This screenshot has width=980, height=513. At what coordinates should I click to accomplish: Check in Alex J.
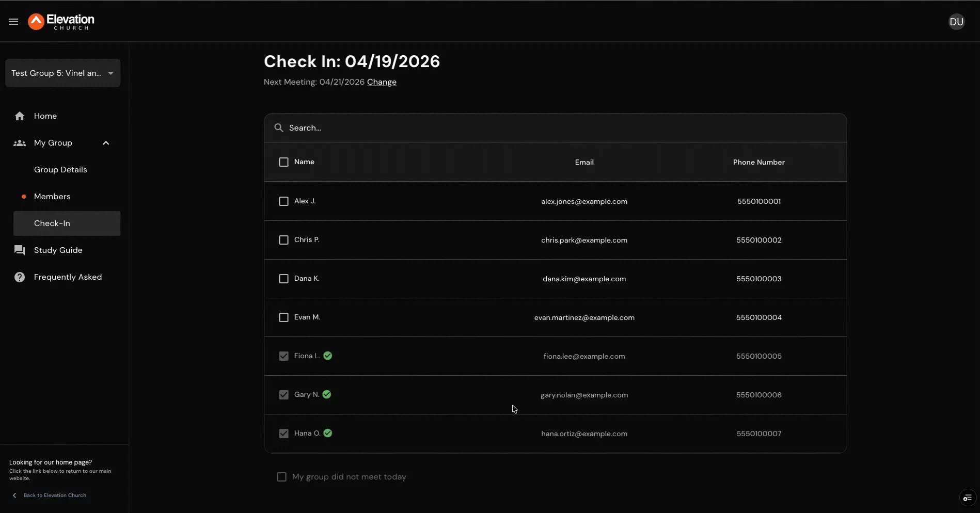pos(283,201)
